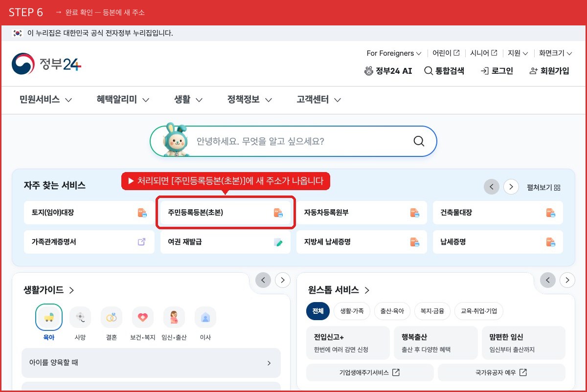Screen dimensions: 587x392
Task: Next arrow in 자주 찾는 서비스
Action: pyautogui.click(x=511, y=187)
